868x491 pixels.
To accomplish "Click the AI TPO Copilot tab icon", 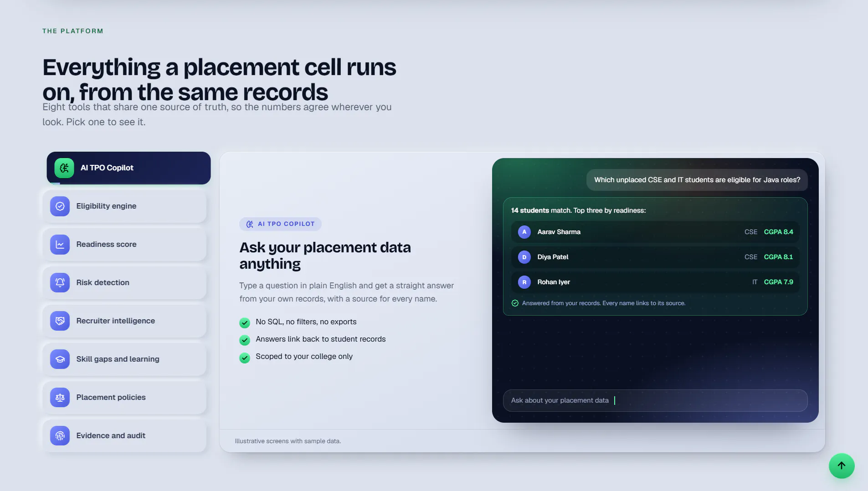I will [x=64, y=168].
